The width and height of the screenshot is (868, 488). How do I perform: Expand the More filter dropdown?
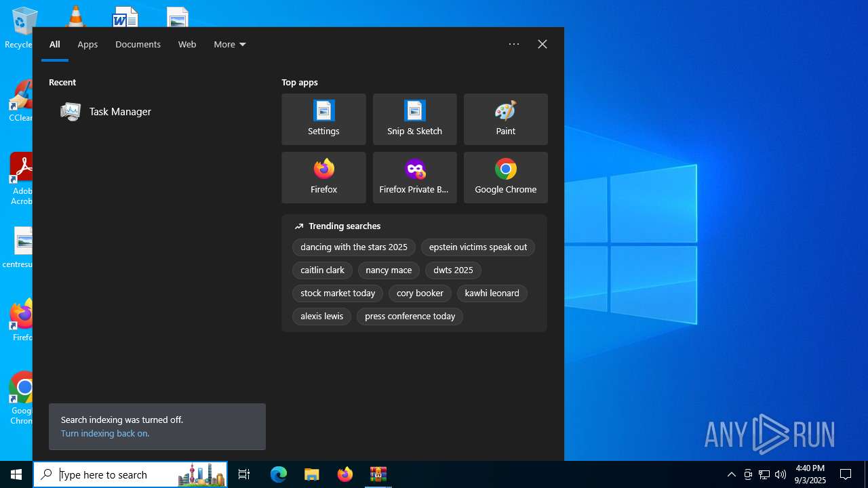pyautogui.click(x=230, y=44)
